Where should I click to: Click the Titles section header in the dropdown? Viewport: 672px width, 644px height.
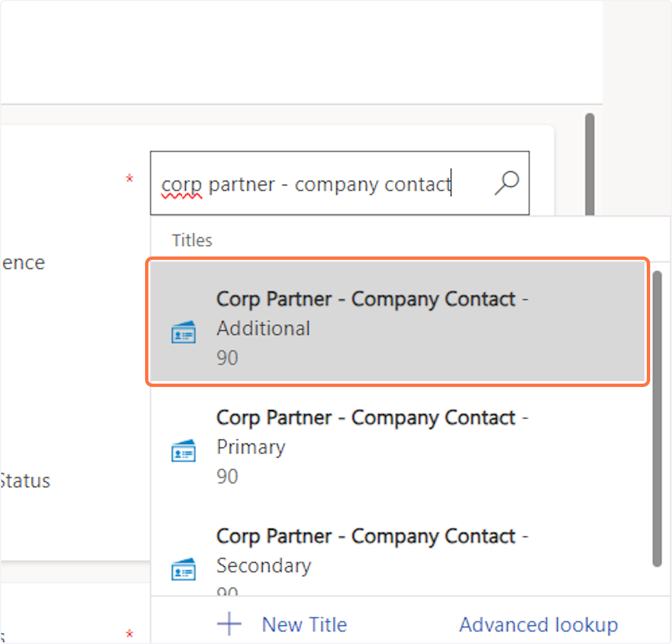192,240
